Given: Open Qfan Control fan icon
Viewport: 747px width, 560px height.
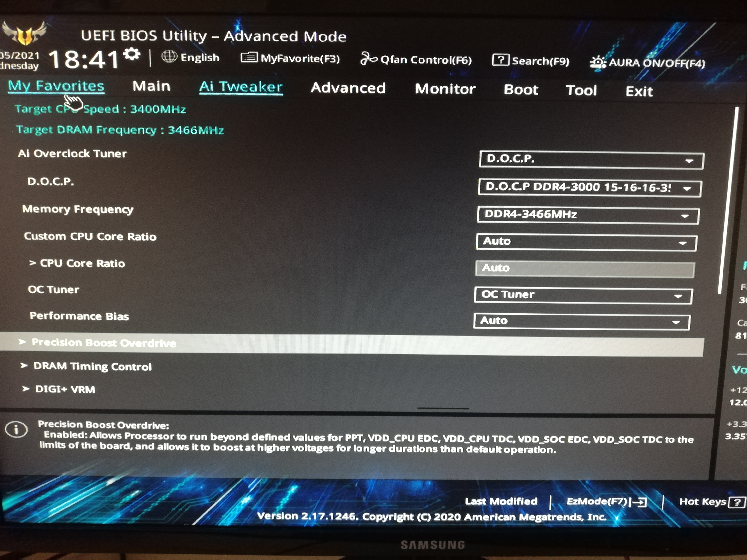Looking at the screenshot, I should click(x=368, y=58).
